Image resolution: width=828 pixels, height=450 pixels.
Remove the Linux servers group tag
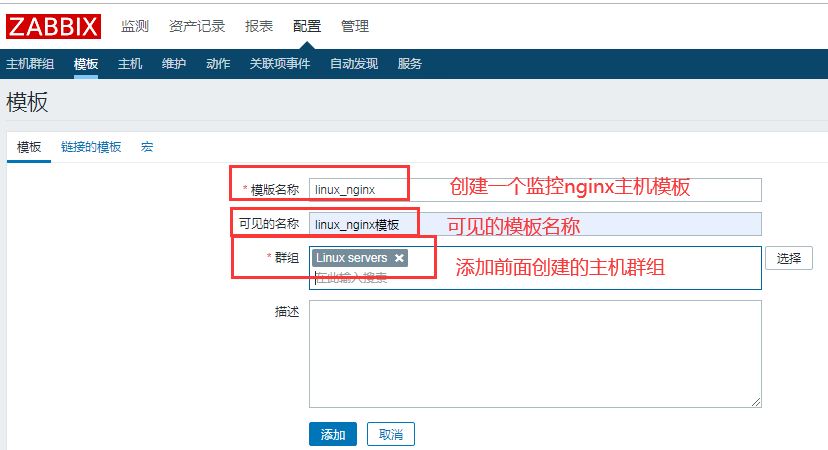point(399,258)
